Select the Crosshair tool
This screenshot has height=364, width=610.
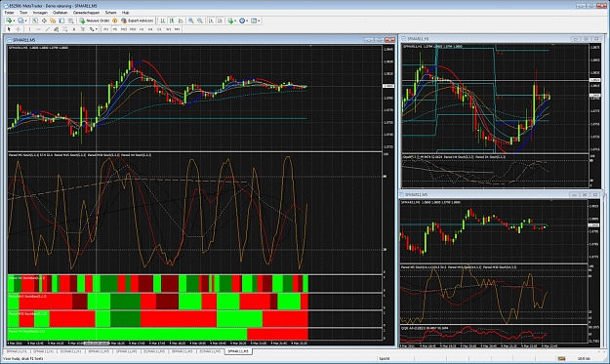coord(18,29)
